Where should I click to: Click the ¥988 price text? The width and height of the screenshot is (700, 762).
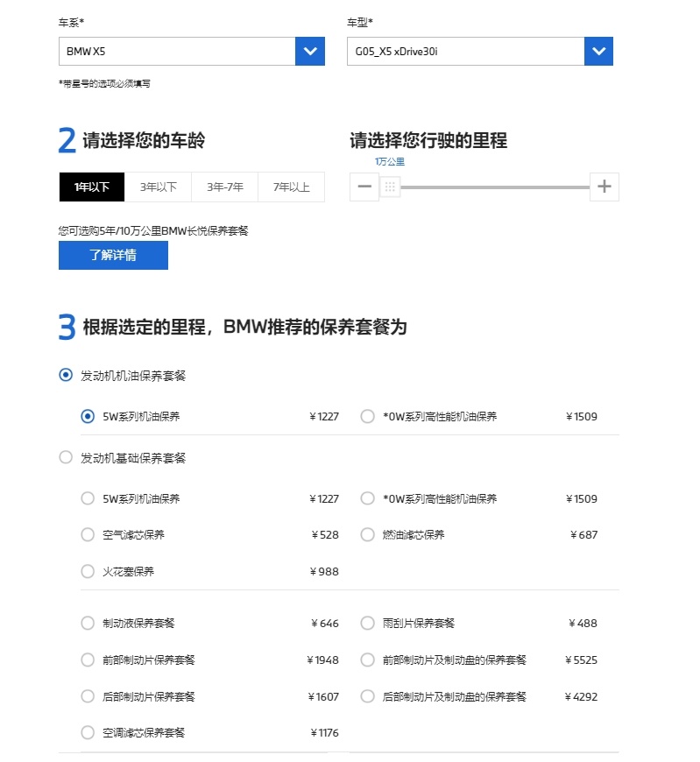(324, 571)
